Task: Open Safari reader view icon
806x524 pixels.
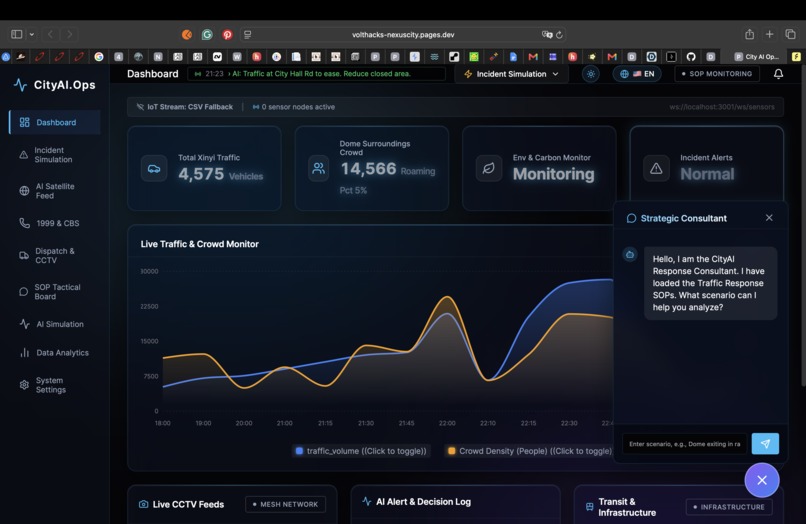Action: tap(248, 34)
